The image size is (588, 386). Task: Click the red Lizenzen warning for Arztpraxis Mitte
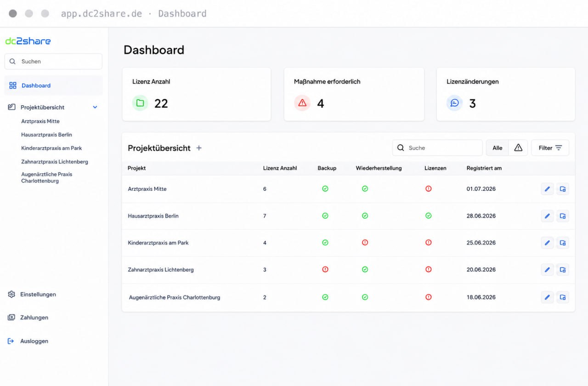(429, 189)
